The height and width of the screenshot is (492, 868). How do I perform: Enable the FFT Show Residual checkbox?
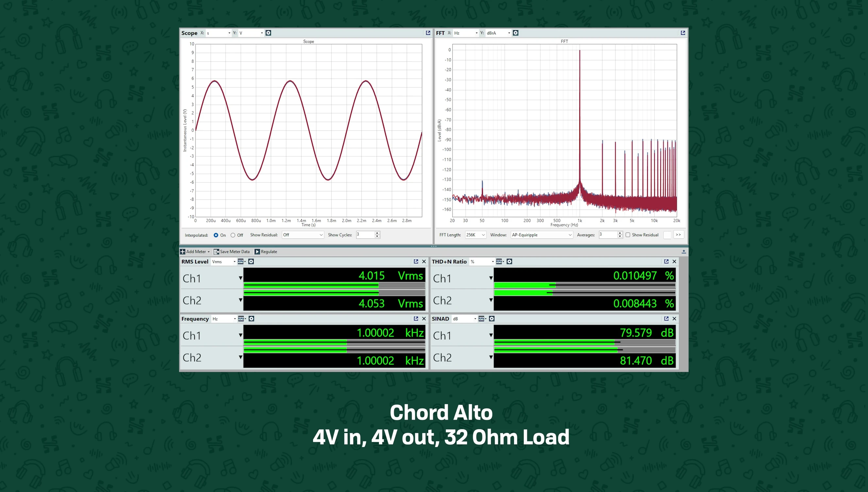[x=628, y=235]
